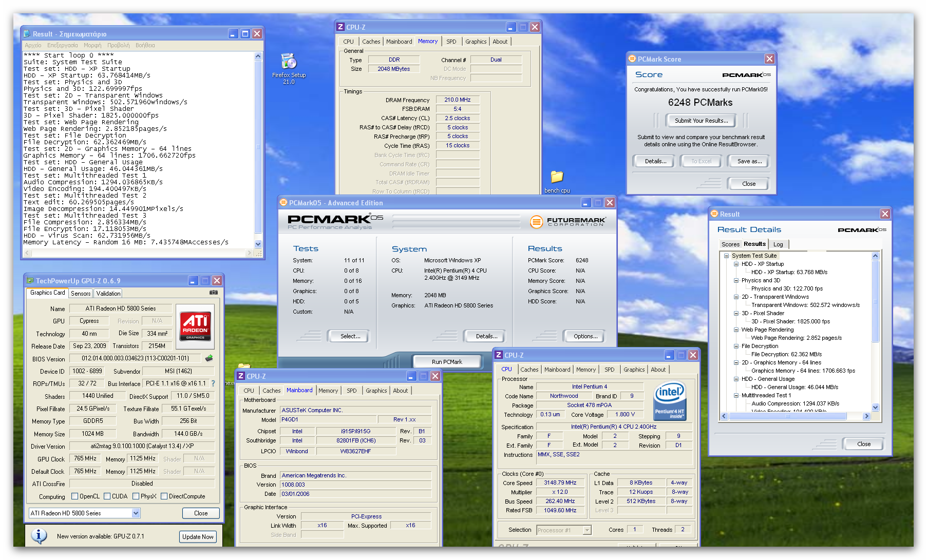Image resolution: width=927 pixels, height=560 pixels.
Task: Enable the PhysX checkbox in GPU-Z
Action: [x=136, y=496]
